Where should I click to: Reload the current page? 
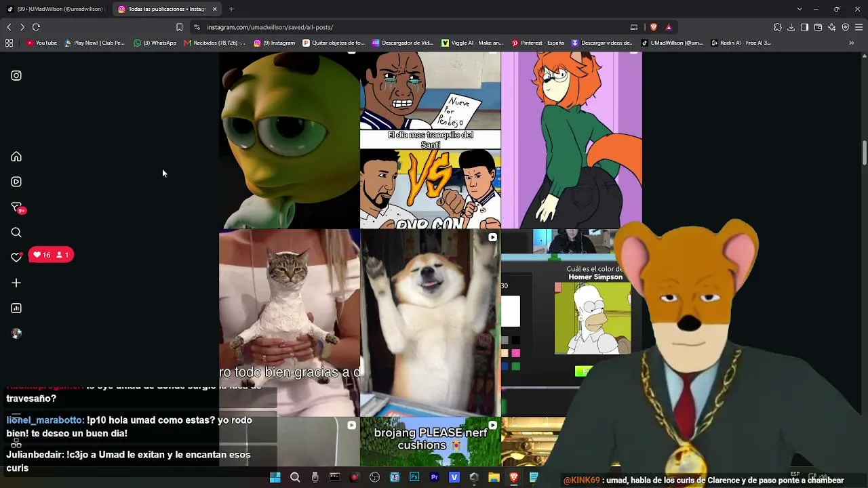point(36,27)
